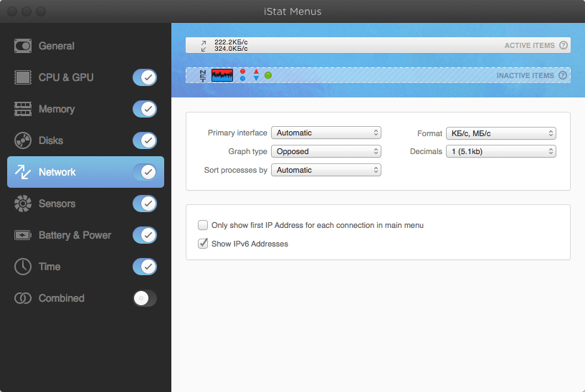
Task: Check Only show first IP Address option
Action: pos(203,225)
